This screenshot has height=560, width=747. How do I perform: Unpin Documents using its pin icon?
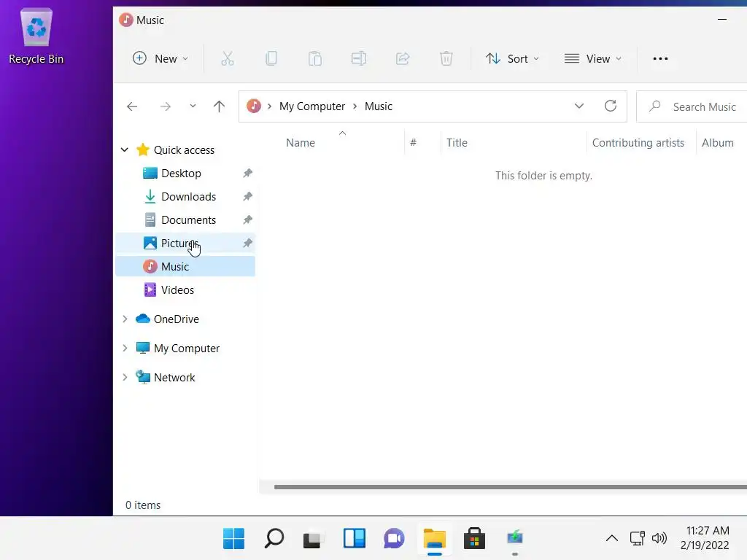pos(248,220)
